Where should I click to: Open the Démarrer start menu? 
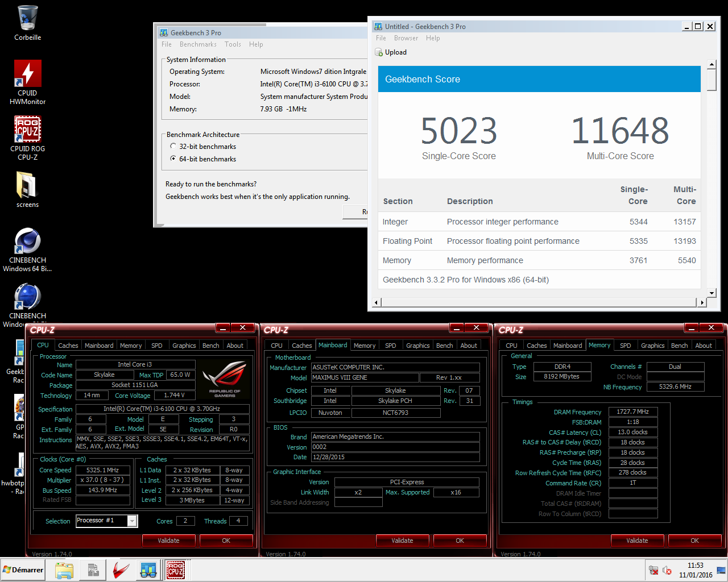click(23, 570)
